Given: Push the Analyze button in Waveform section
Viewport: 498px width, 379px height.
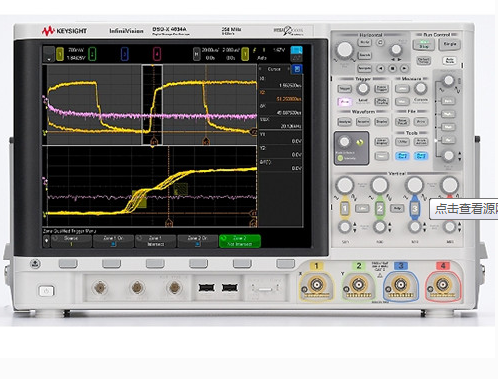Looking at the screenshot, I should (x=345, y=122).
